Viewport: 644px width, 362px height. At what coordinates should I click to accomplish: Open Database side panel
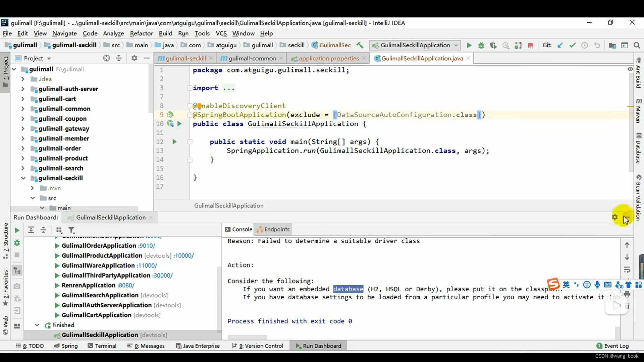coord(638,148)
